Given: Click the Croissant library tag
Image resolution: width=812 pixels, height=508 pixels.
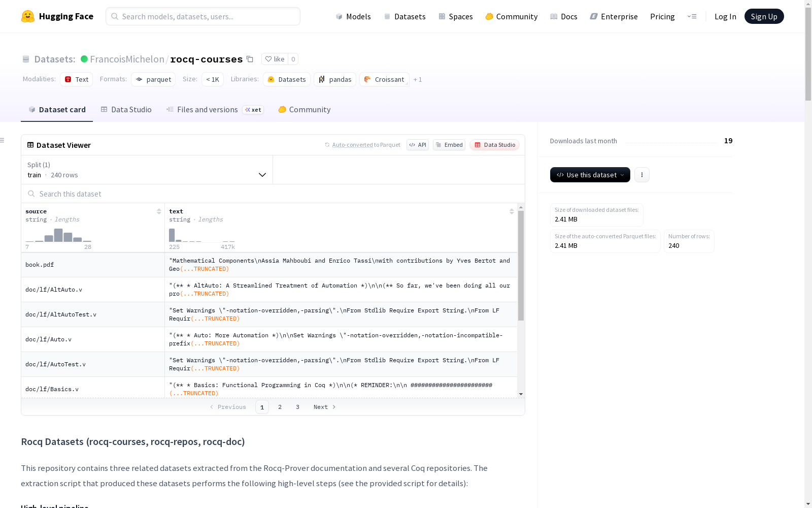Looking at the screenshot, I should 384,79.
